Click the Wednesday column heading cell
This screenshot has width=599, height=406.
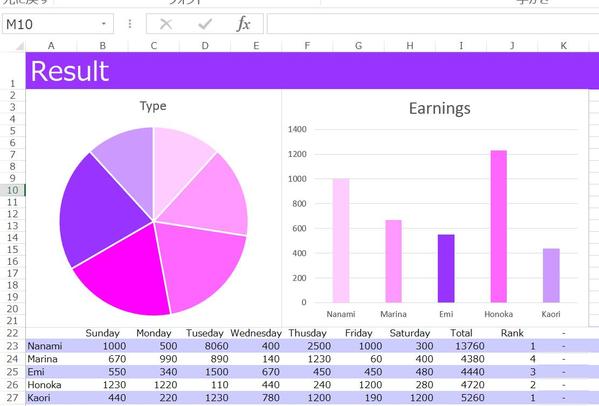256,333
